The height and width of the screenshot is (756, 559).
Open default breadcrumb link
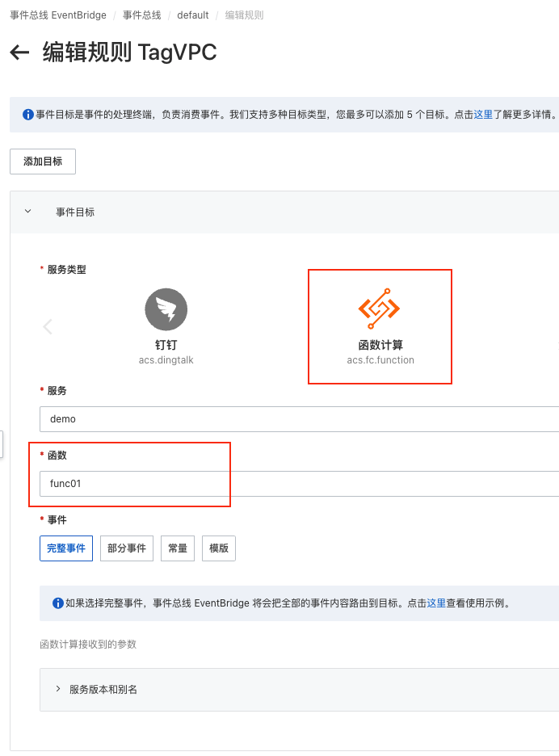193,15
